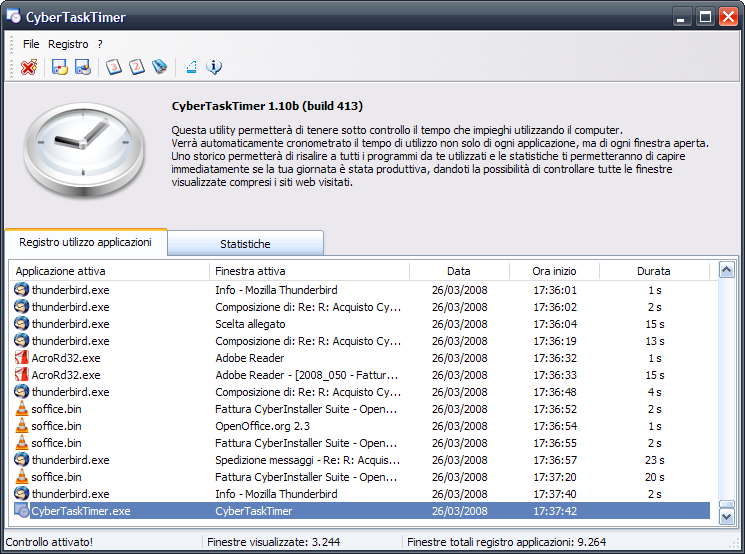
Task: Click the 17:36:55 start time cell
Action: [x=554, y=443]
